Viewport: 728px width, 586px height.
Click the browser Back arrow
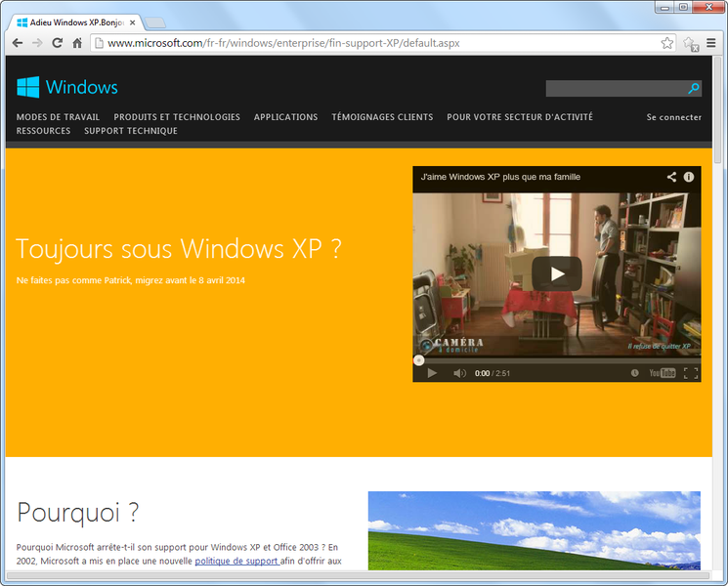coord(18,43)
